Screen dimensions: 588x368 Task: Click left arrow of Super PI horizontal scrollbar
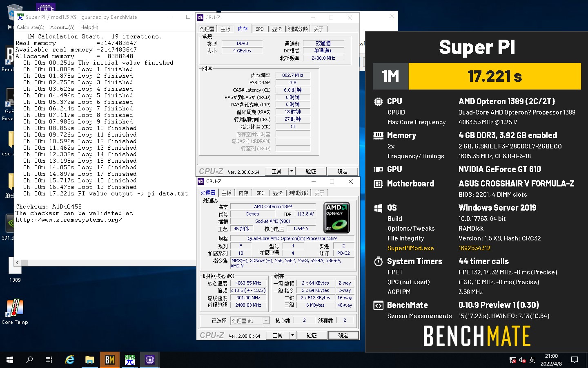[17, 263]
